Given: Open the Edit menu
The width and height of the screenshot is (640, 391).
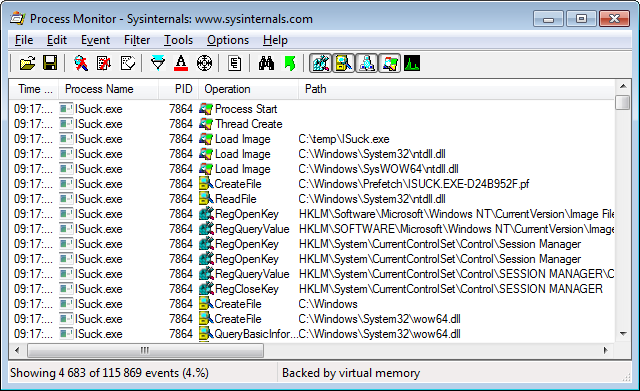Looking at the screenshot, I should click(57, 40).
